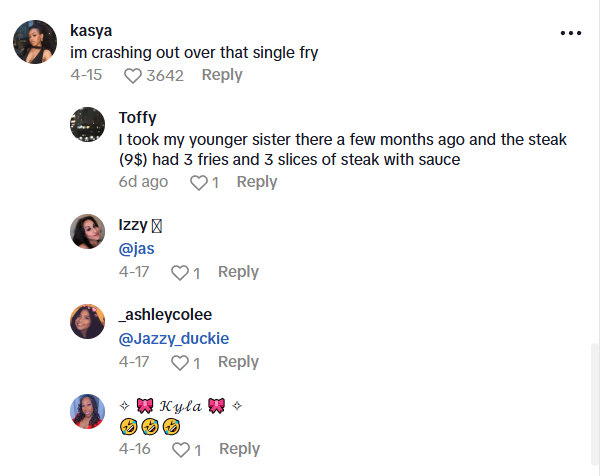Reply to kasya's single fry comment
The width and height of the screenshot is (604, 476).
click(x=222, y=75)
